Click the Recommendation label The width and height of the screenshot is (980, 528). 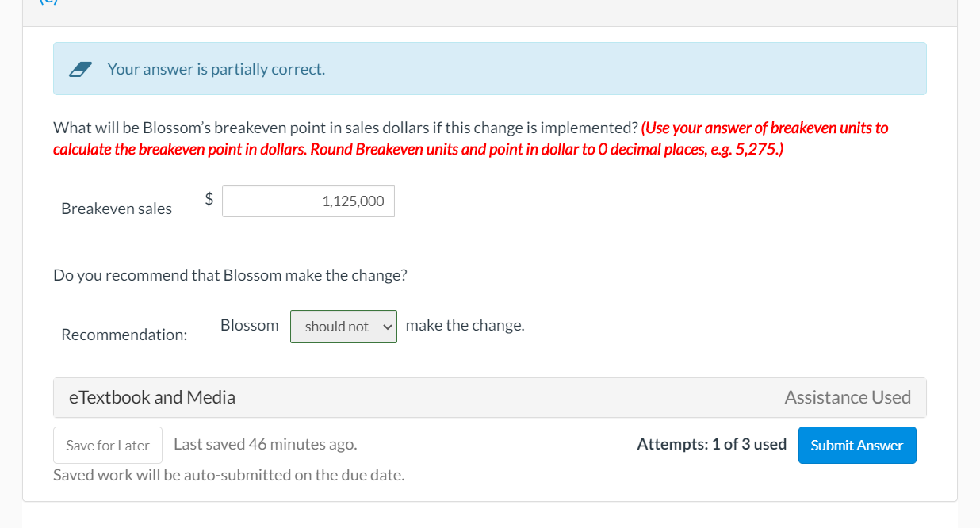tap(124, 334)
